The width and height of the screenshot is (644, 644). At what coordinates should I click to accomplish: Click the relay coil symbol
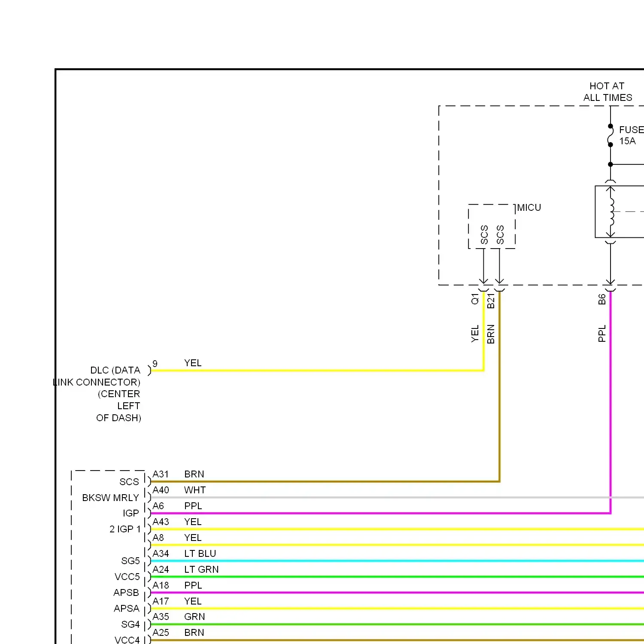tap(611, 212)
